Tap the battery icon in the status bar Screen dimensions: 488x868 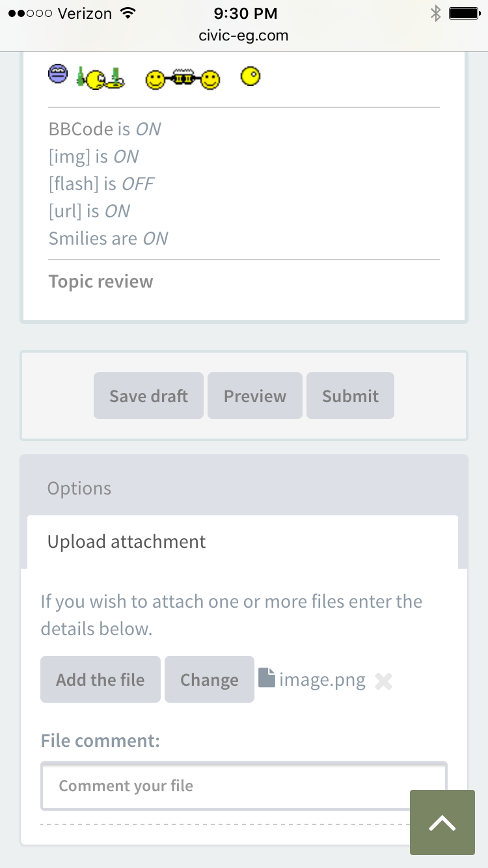pos(465,13)
